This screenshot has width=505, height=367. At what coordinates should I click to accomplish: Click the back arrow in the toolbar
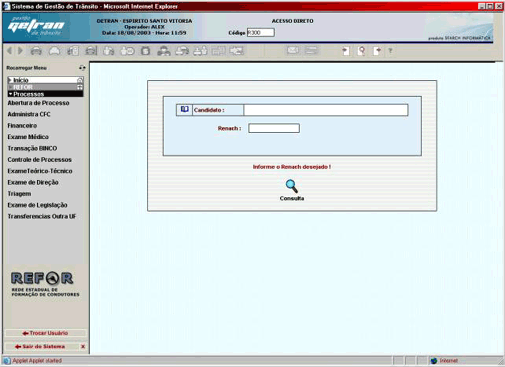coord(10,51)
